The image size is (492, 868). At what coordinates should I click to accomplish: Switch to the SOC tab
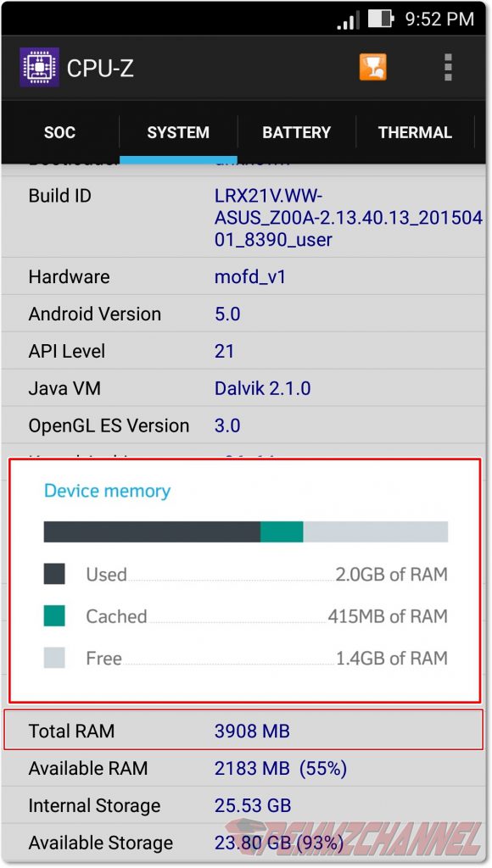tap(59, 132)
